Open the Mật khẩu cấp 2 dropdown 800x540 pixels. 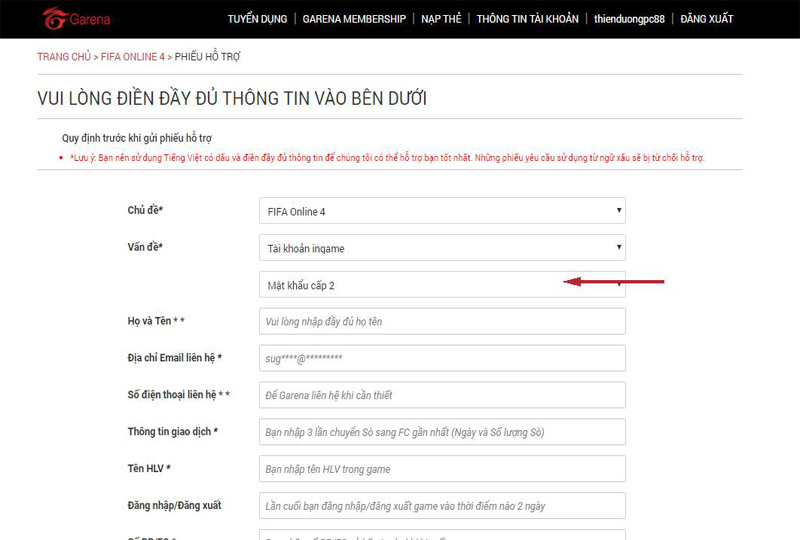tap(442, 285)
